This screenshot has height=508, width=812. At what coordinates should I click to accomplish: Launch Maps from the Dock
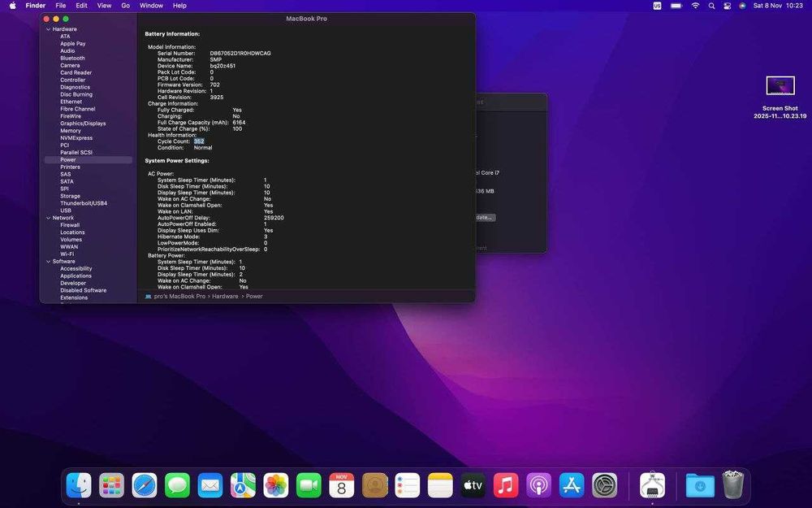pos(243,486)
